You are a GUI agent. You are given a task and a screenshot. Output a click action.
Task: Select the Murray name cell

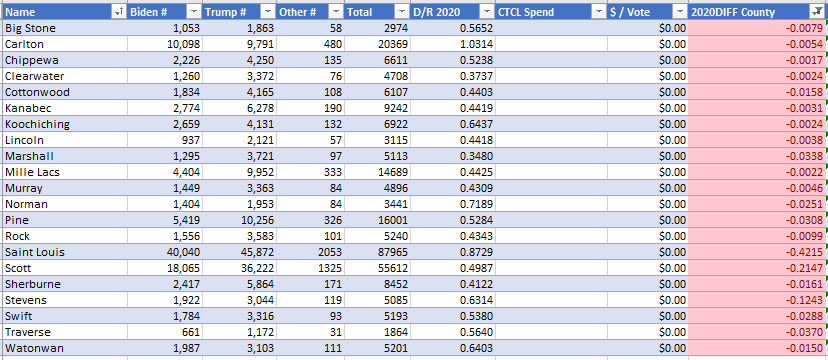point(65,188)
